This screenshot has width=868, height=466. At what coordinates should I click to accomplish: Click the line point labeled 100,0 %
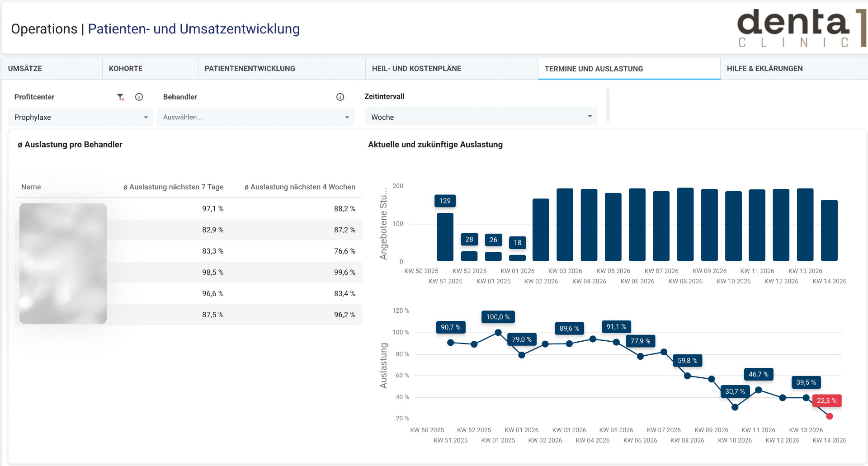click(x=498, y=333)
